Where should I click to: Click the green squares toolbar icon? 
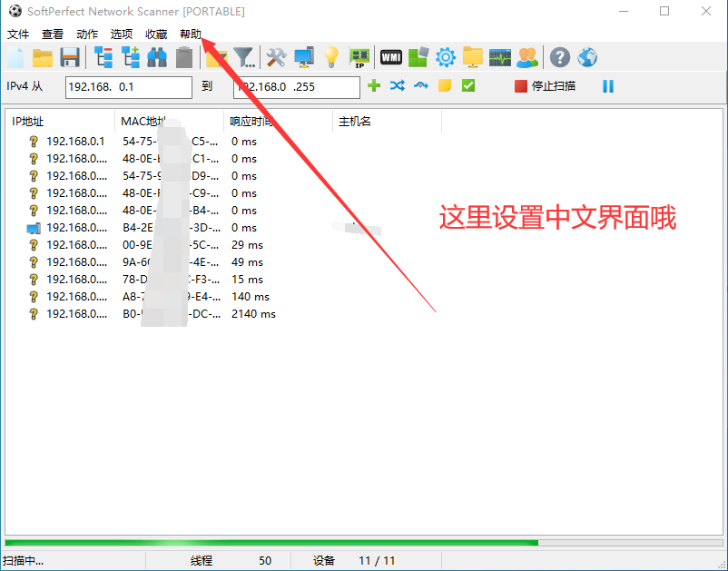click(x=418, y=57)
